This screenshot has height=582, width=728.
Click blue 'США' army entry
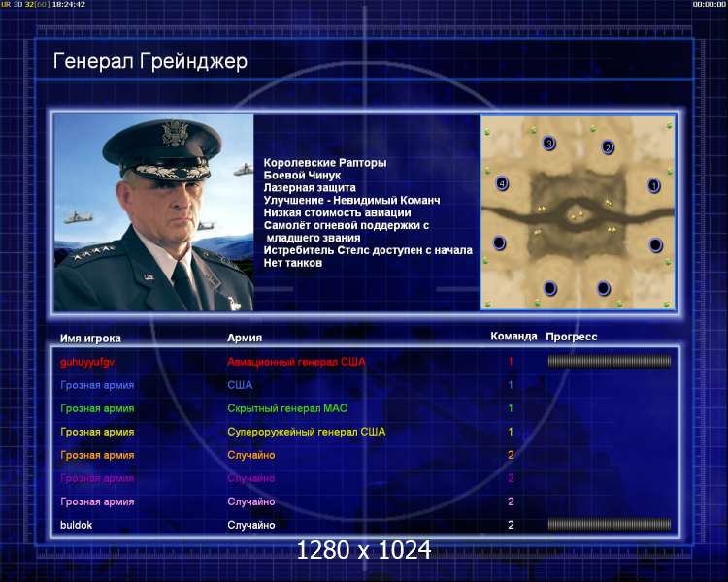pyautogui.click(x=240, y=385)
